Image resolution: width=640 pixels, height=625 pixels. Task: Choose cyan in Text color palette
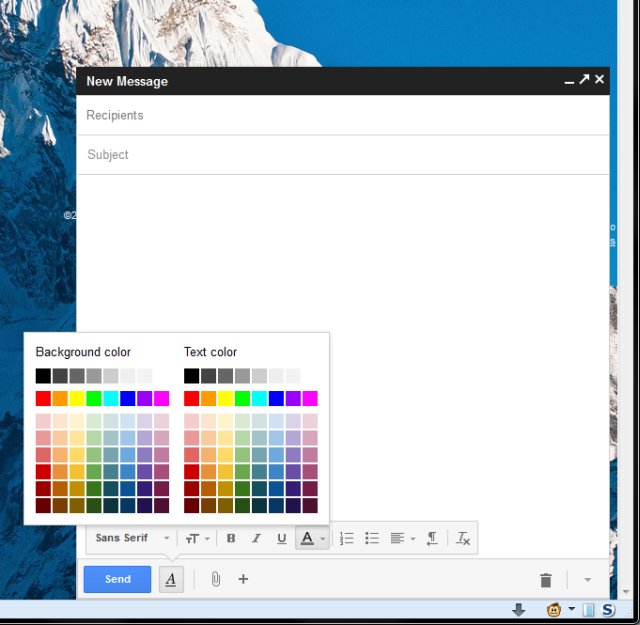tap(259, 398)
